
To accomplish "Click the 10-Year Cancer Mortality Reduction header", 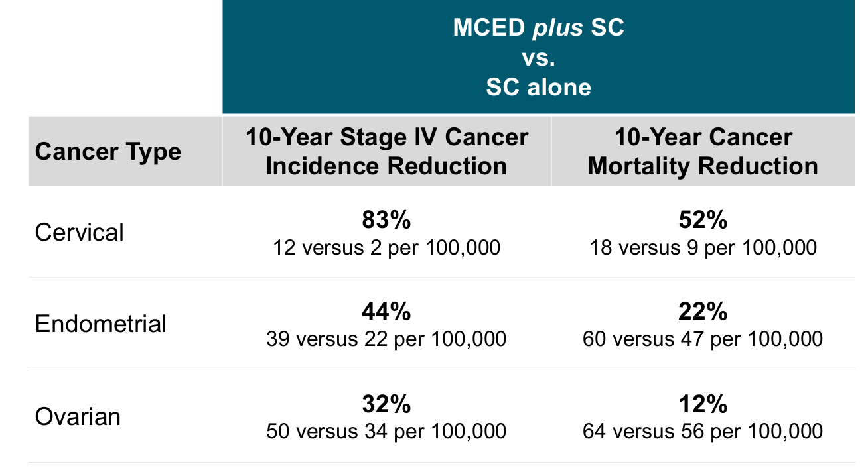I will (x=703, y=151).
